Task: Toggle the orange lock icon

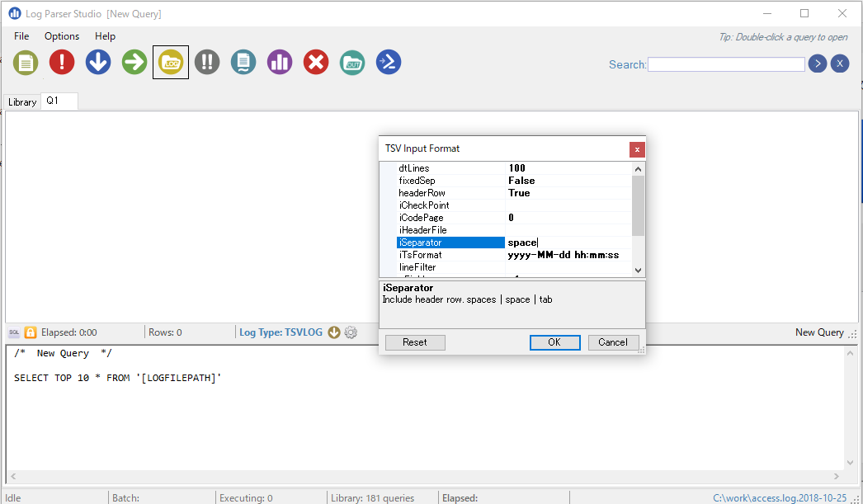Action: click(31, 332)
